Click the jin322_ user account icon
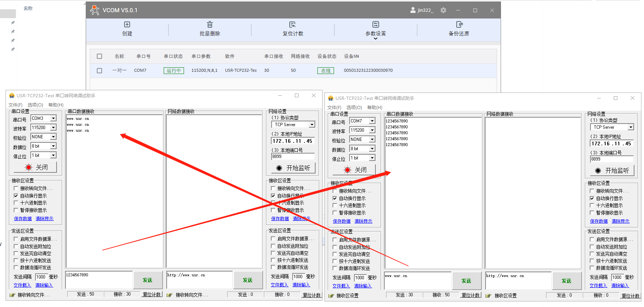Image resolution: width=644 pixels, height=307 pixels. pos(413,10)
